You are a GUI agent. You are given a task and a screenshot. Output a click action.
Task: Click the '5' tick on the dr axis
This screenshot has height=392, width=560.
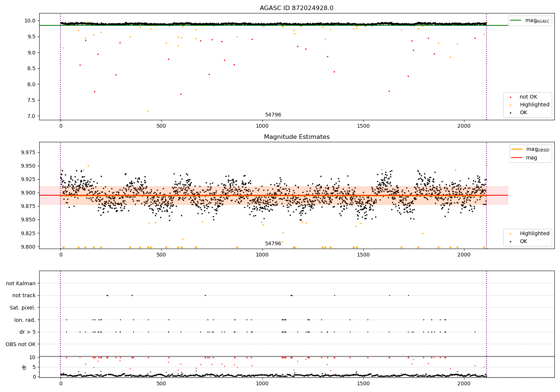point(34,367)
